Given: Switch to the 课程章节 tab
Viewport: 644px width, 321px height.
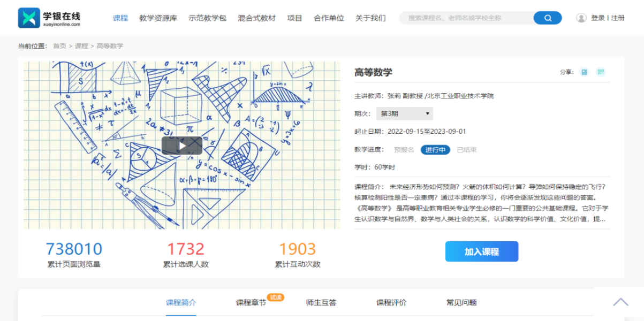Looking at the screenshot, I should tap(251, 303).
